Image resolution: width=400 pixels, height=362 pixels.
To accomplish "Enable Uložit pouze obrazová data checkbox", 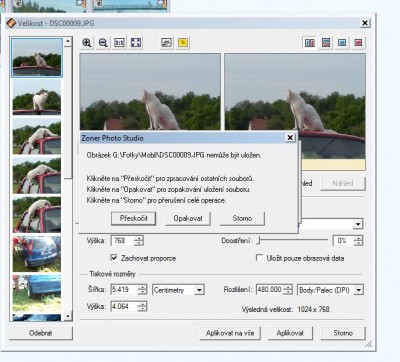I will click(x=259, y=258).
